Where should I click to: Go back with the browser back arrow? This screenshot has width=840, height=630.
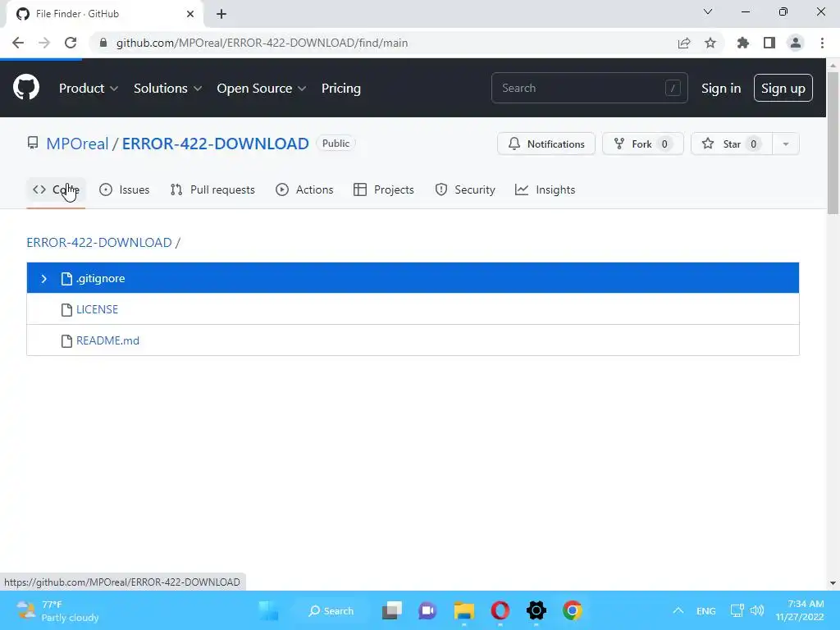tap(18, 43)
